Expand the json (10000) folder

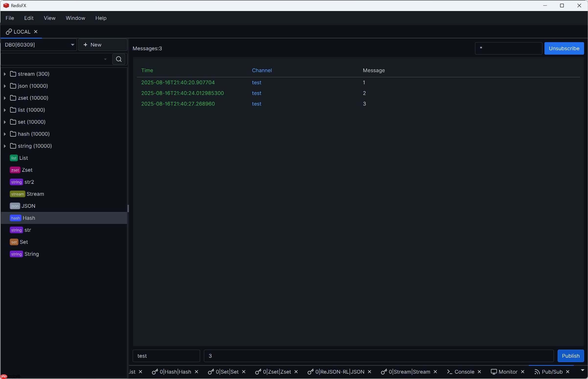[x=4, y=86]
